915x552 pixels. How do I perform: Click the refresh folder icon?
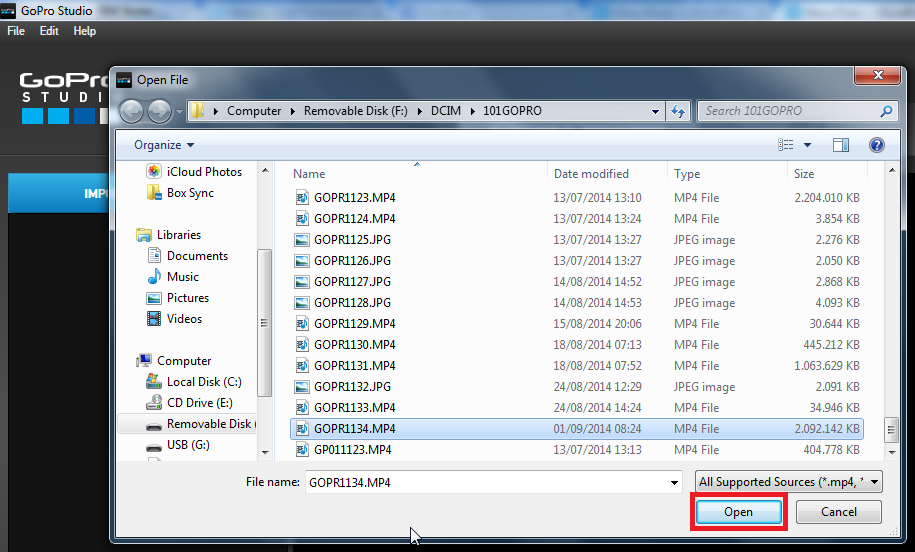coord(679,111)
